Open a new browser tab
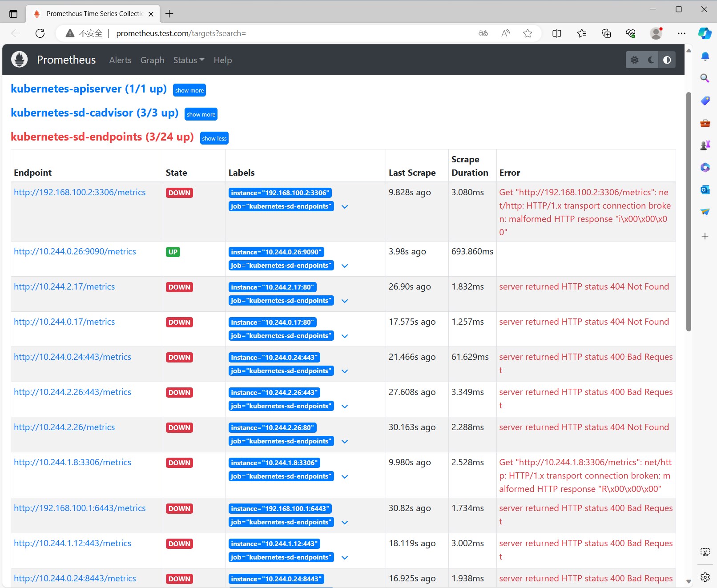717x588 pixels. tap(169, 14)
